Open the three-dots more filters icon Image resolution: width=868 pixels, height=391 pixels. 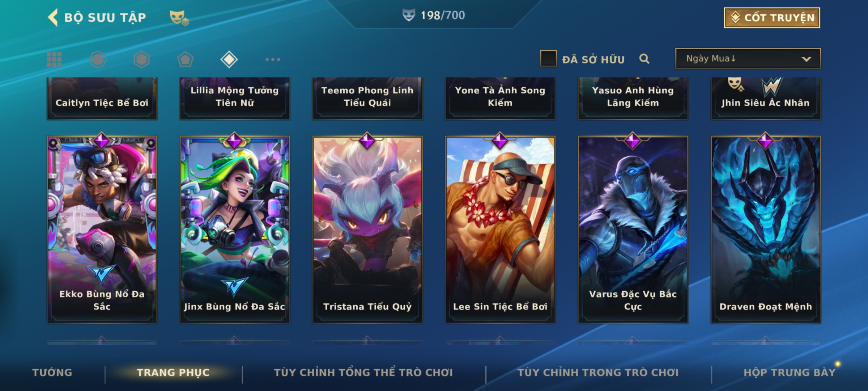pos(273,59)
